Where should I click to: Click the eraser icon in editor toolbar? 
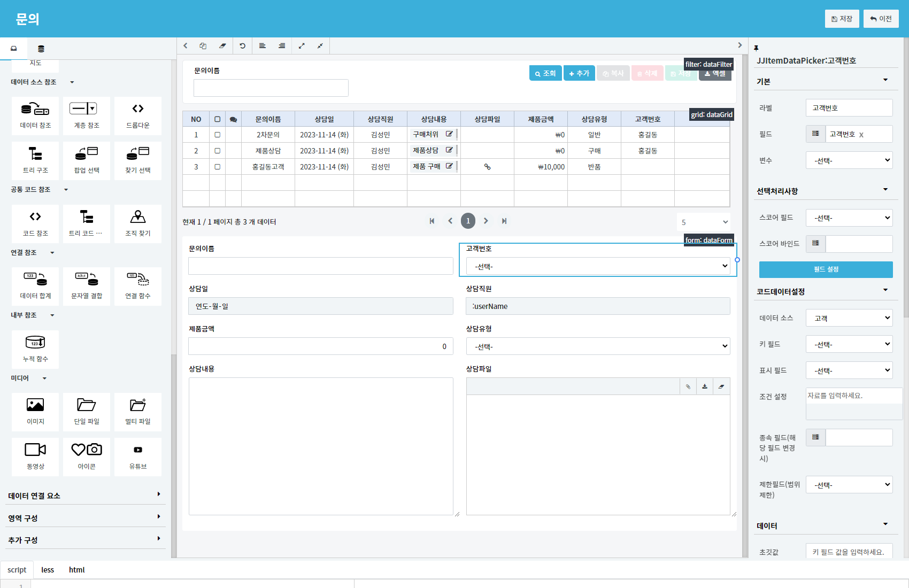(x=222, y=46)
